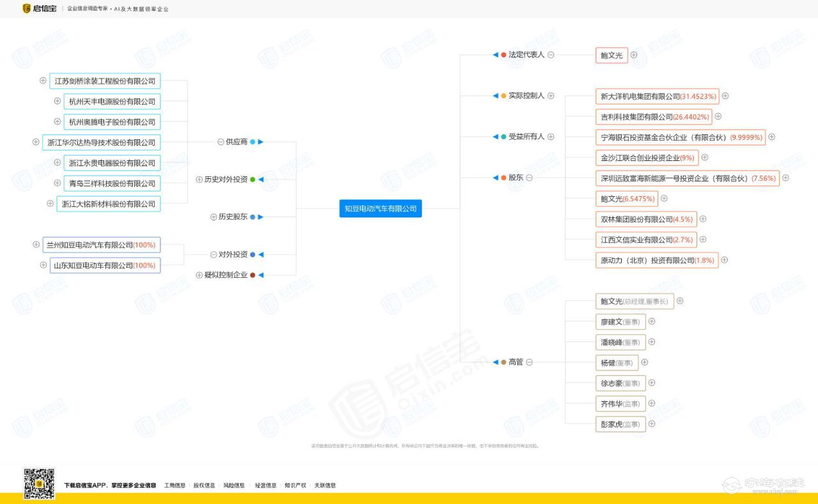The width and height of the screenshot is (818, 504).
Task: Open the 关联信息 footer tab
Action: pos(325,485)
